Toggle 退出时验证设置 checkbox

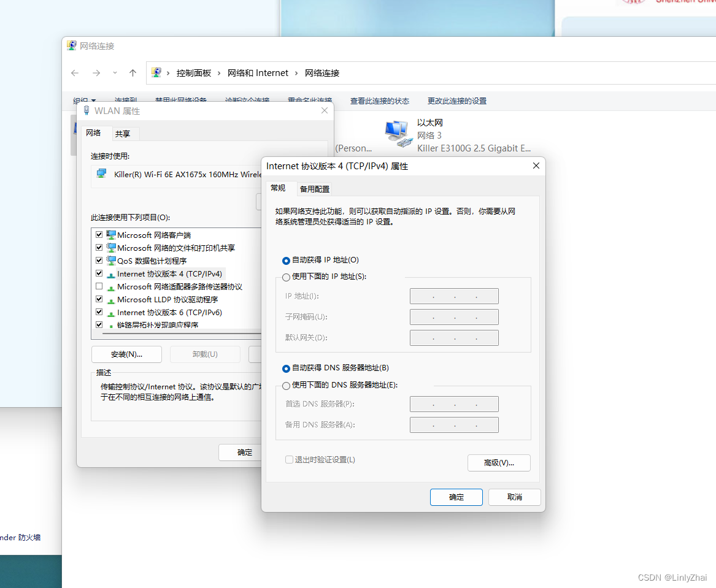pos(289,459)
